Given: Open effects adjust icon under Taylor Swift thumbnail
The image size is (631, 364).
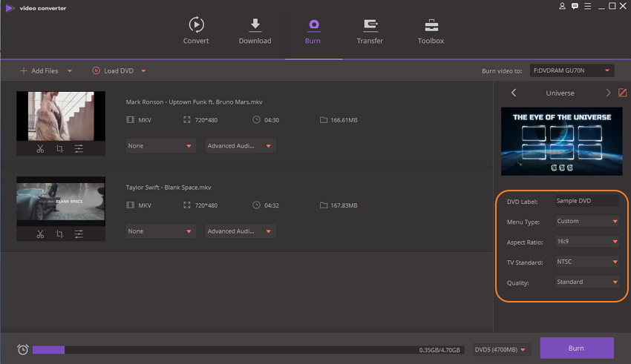Looking at the screenshot, I should click(x=79, y=234).
